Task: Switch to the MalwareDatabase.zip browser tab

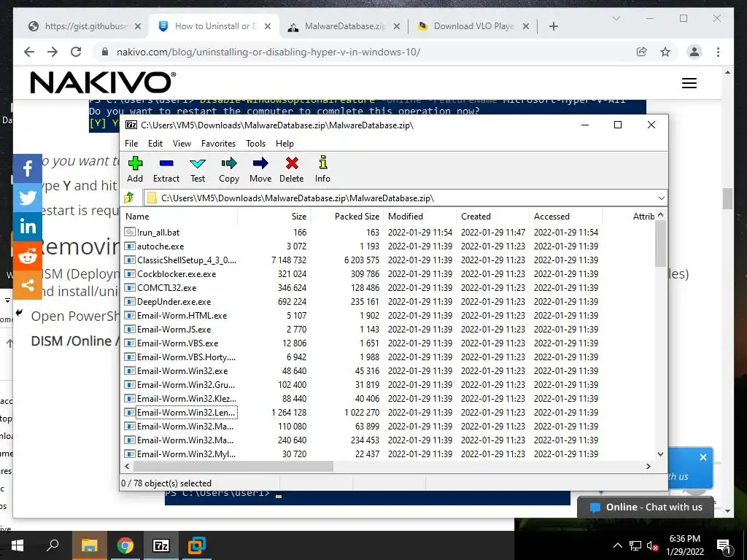Action: coord(345,26)
